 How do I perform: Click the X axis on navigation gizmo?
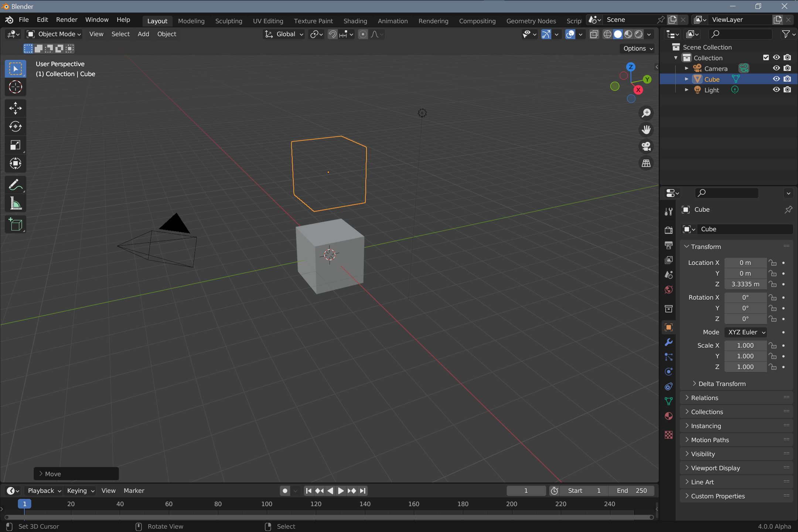coord(638,90)
